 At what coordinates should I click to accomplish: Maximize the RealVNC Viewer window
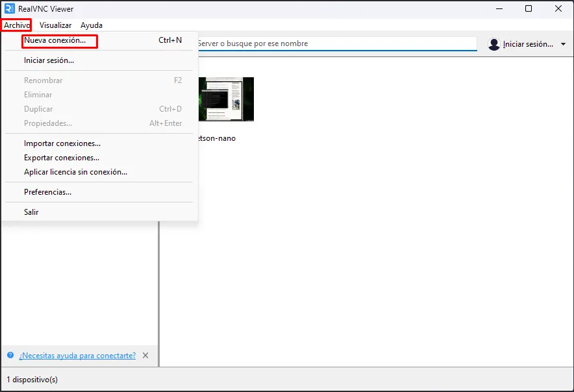tap(529, 9)
